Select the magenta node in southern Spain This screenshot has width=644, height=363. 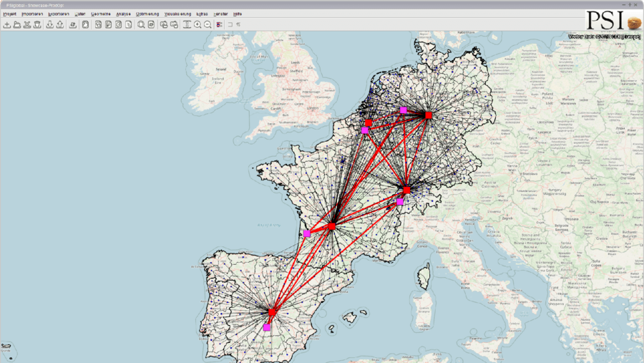pyautogui.click(x=267, y=327)
